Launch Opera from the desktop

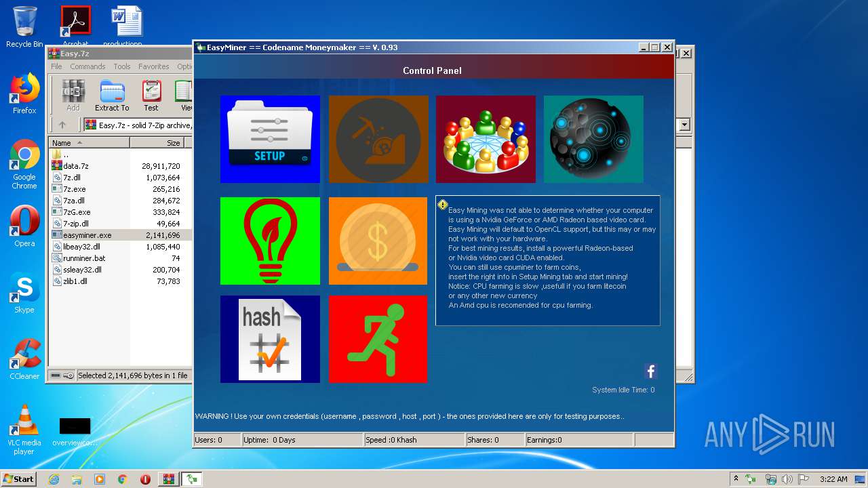(x=24, y=226)
